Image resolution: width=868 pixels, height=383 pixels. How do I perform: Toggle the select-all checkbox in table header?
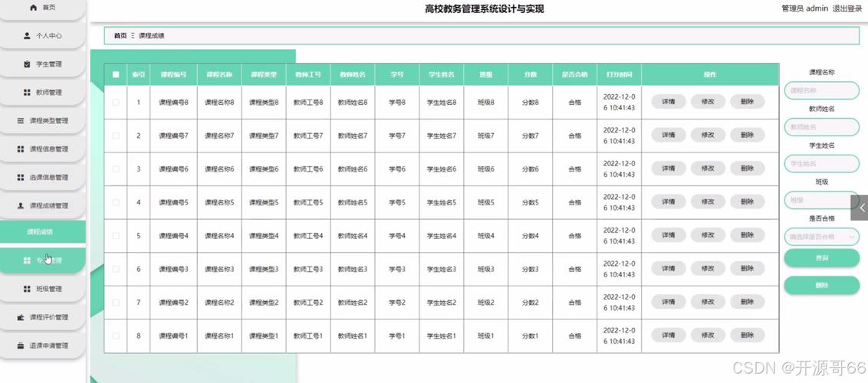point(116,74)
